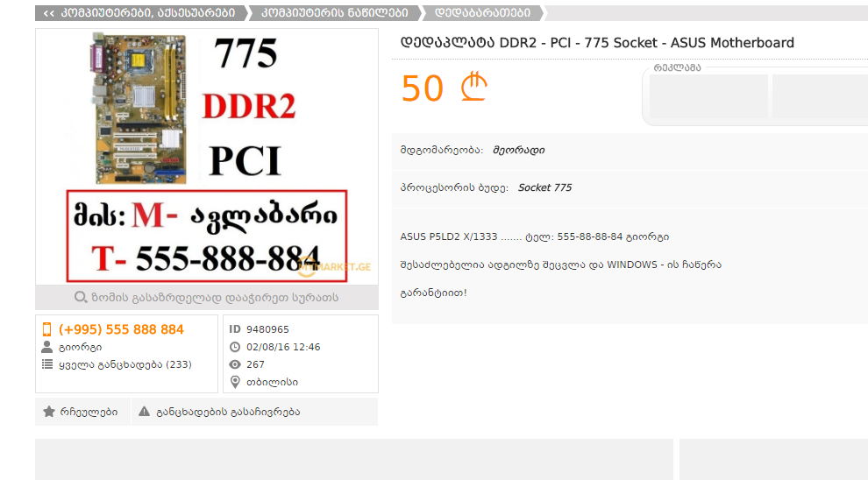Click the person icon beside გიორგი
868x480 pixels.
(47, 347)
